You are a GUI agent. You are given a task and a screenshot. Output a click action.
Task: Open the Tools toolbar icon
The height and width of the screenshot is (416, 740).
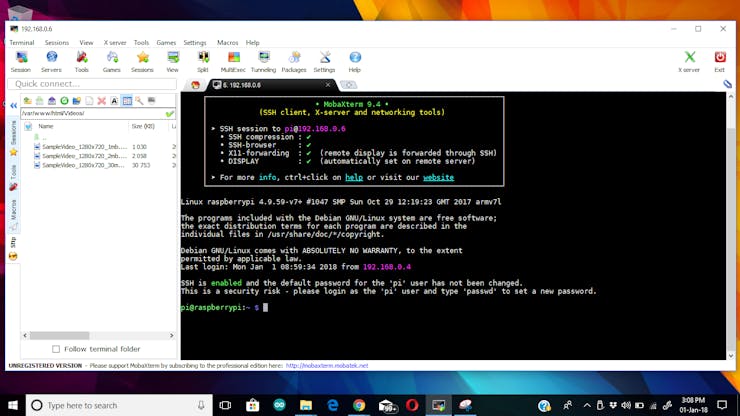pos(82,62)
